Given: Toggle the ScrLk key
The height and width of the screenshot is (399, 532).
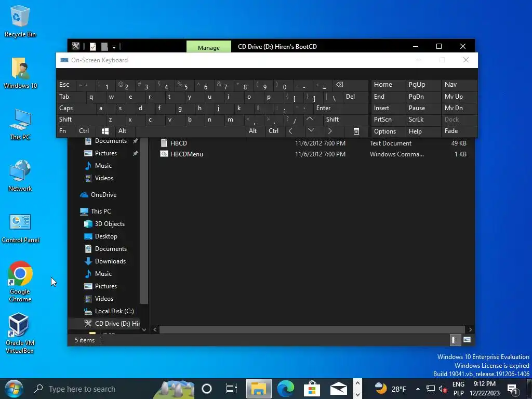Looking at the screenshot, I should [x=422, y=119].
